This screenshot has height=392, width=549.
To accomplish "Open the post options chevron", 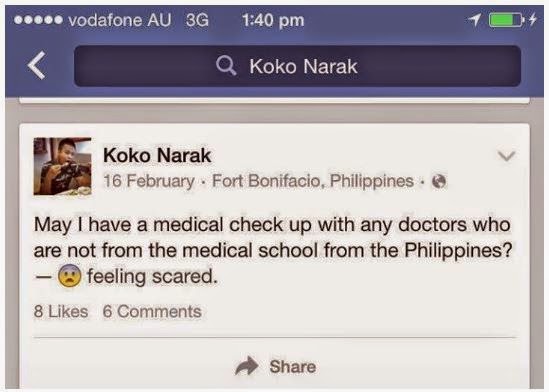I will [506, 156].
